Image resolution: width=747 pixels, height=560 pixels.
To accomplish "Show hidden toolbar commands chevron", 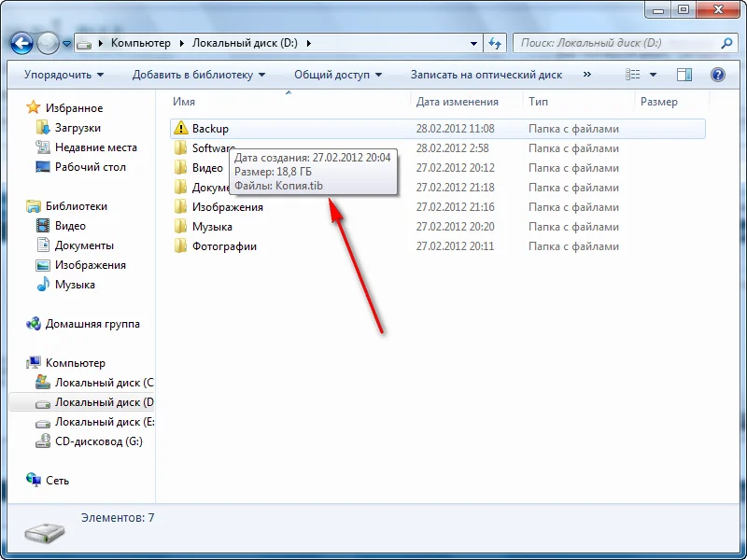I will pos(587,75).
